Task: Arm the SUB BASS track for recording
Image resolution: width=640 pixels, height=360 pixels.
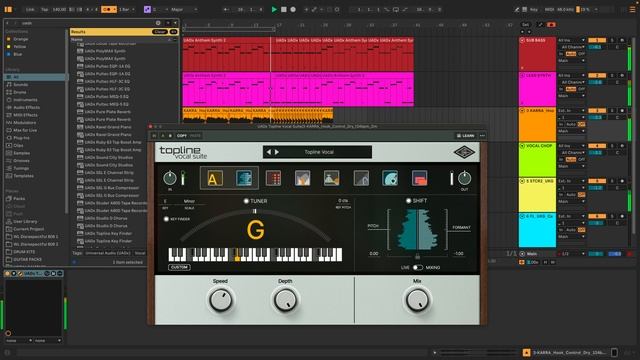Action: point(622,40)
